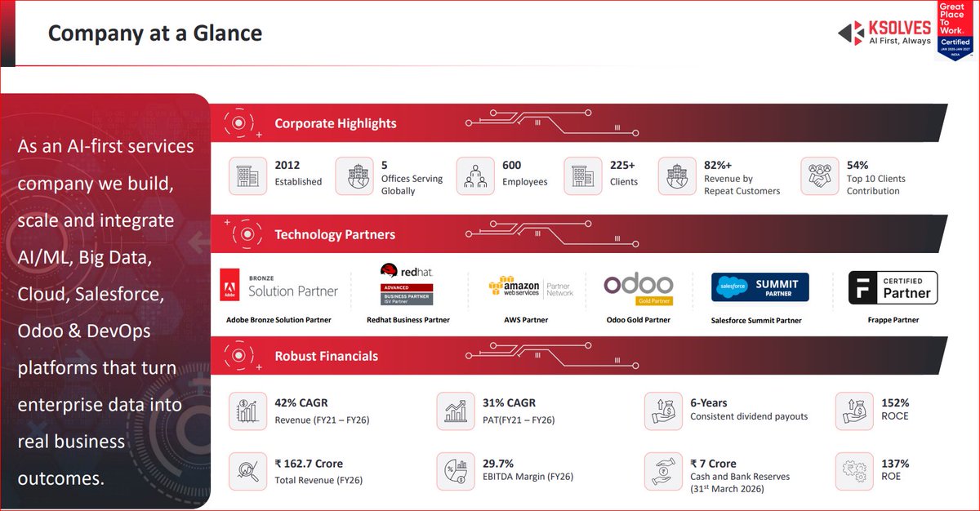Click the Redhat Advanced Business Partner logo

[x=406, y=284]
